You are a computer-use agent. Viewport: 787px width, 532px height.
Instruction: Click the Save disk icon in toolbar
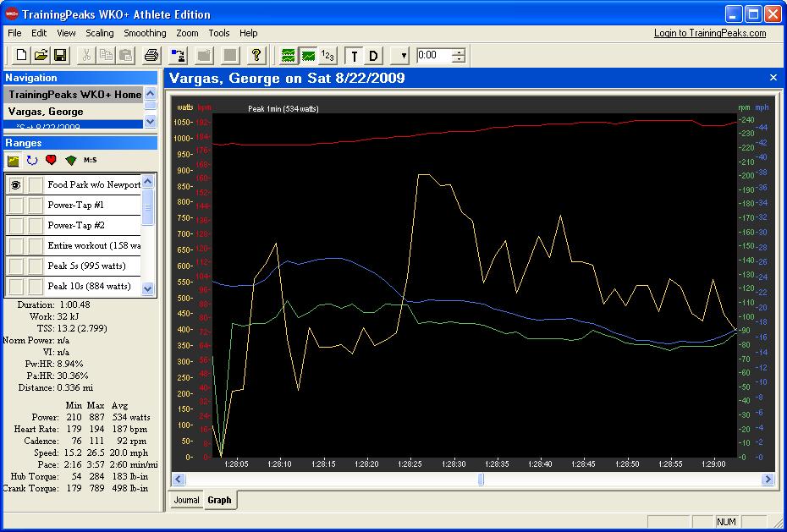(x=60, y=56)
